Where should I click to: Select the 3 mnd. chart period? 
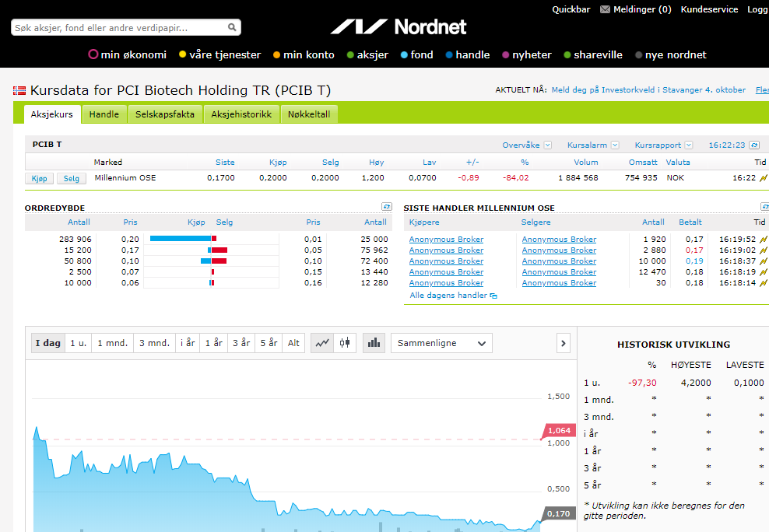coord(154,343)
